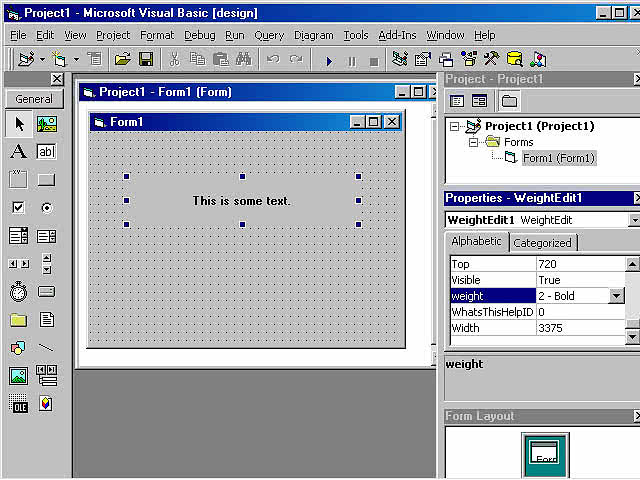Screen dimensions: 640x480
Task: Click the Find binoculars icon
Action: pos(244,60)
